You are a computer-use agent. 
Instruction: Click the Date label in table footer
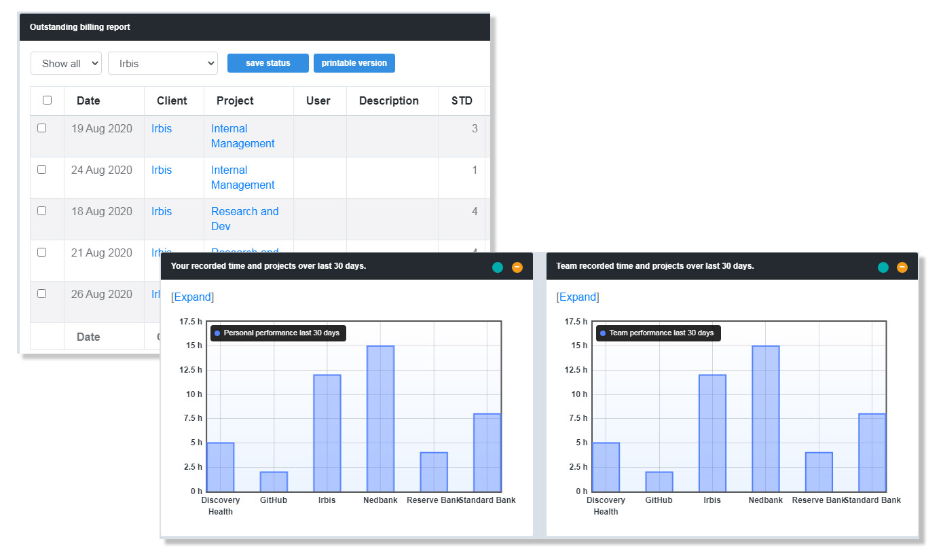click(88, 337)
